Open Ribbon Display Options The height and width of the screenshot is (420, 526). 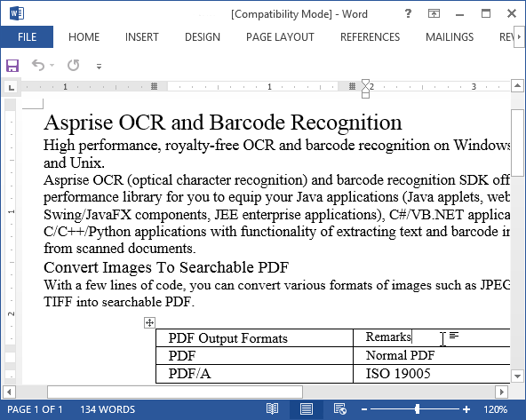[x=434, y=13]
